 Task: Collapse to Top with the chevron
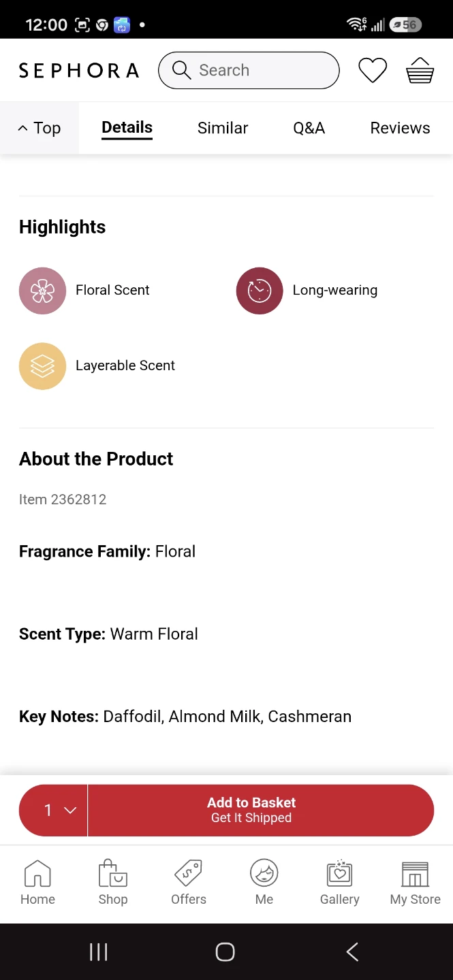coord(39,128)
